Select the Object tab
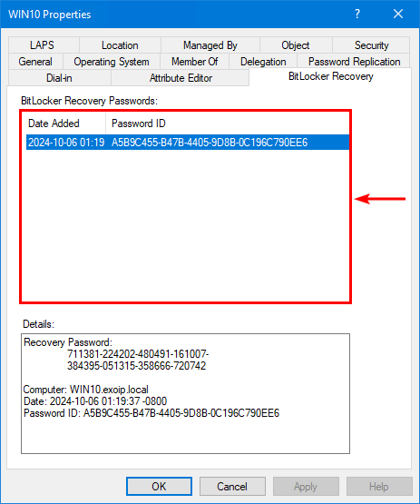420x504 pixels. coord(296,45)
